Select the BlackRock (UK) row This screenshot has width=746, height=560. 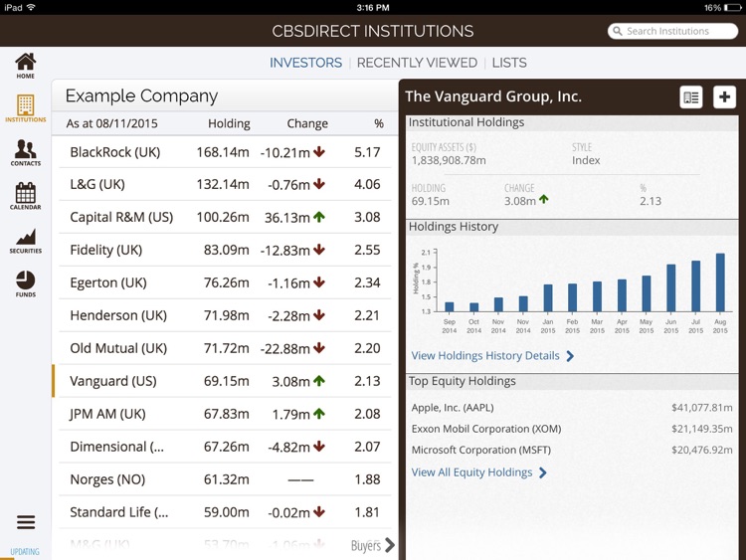click(225, 152)
